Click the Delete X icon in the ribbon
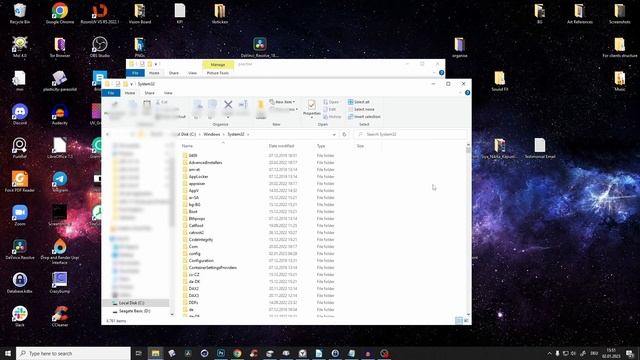The width and height of the screenshot is (640, 360). (x=228, y=105)
